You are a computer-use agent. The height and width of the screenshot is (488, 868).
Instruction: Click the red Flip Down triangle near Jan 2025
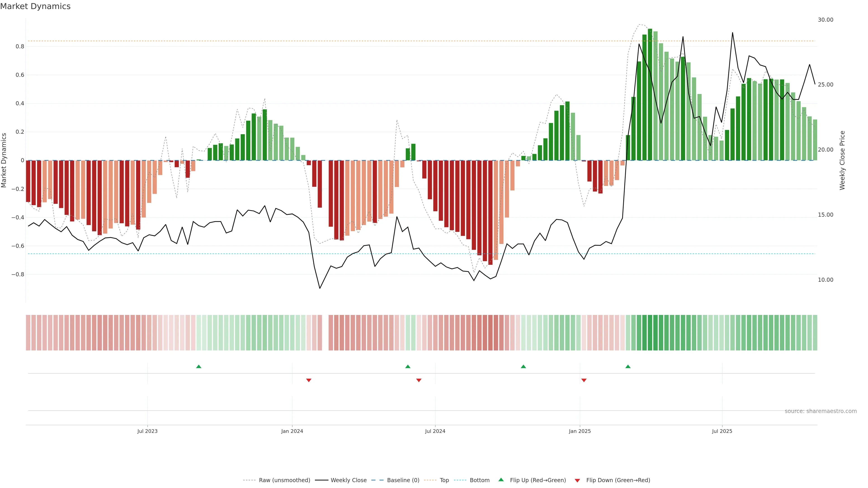(584, 380)
